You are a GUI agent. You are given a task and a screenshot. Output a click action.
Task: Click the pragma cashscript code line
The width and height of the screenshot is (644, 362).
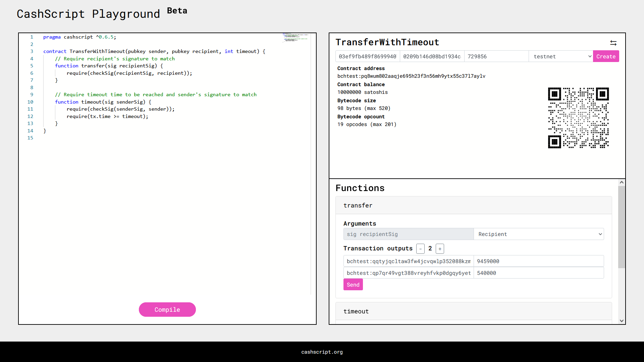(x=79, y=37)
